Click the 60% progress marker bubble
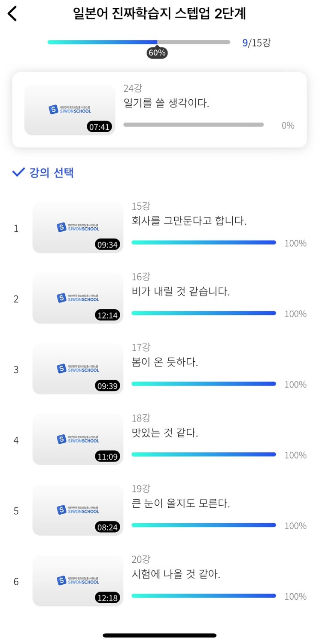 157,53
